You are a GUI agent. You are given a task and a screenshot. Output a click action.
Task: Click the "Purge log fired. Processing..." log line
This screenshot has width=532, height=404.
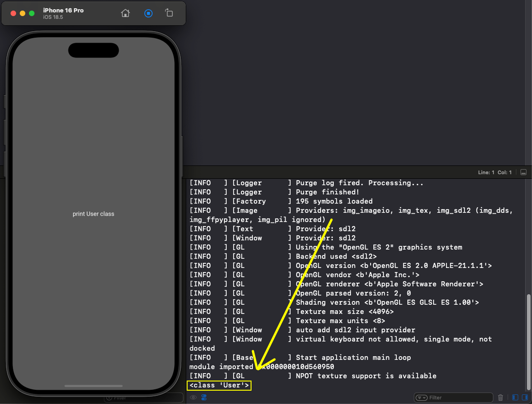[x=306, y=183]
